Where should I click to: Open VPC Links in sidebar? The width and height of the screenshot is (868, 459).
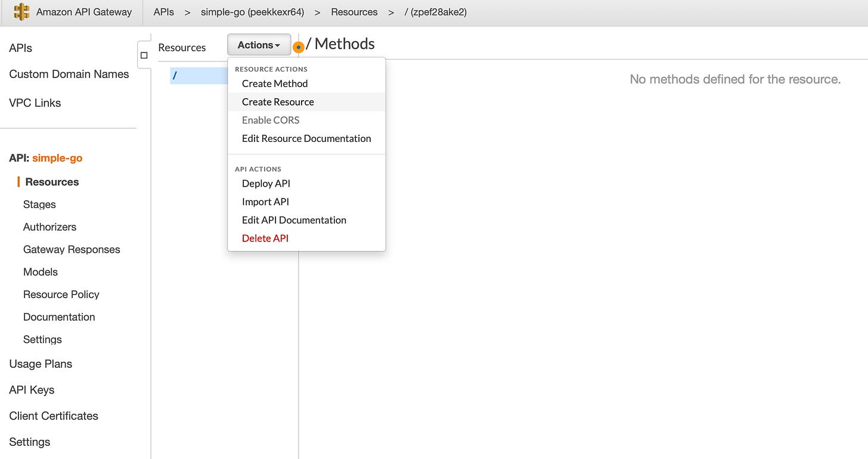pos(35,103)
